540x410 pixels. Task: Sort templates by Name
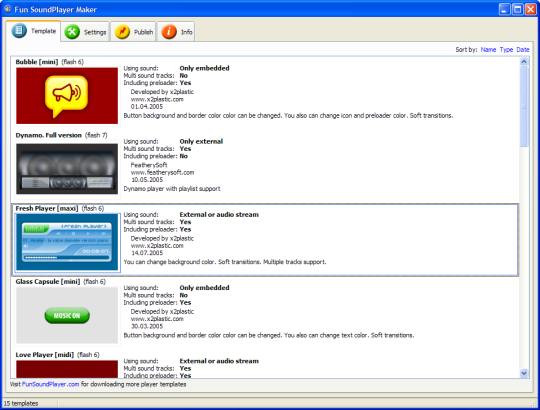(488, 50)
